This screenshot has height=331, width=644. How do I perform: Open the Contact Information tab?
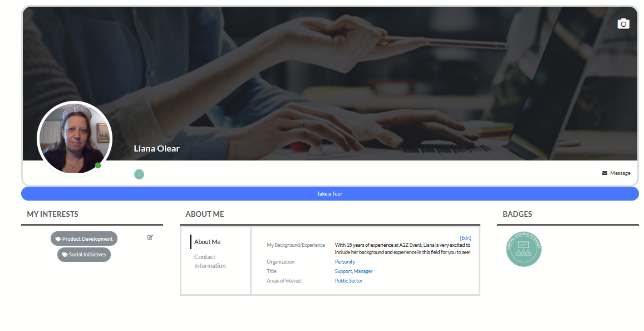209,261
